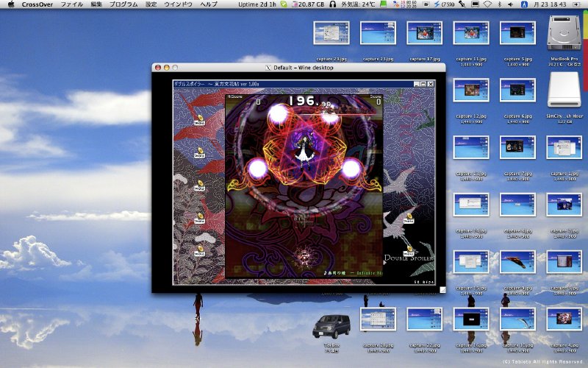Image resolution: width=588 pixels, height=368 pixels.
Task: Open the プログラム menu
Action: pyautogui.click(x=123, y=4)
